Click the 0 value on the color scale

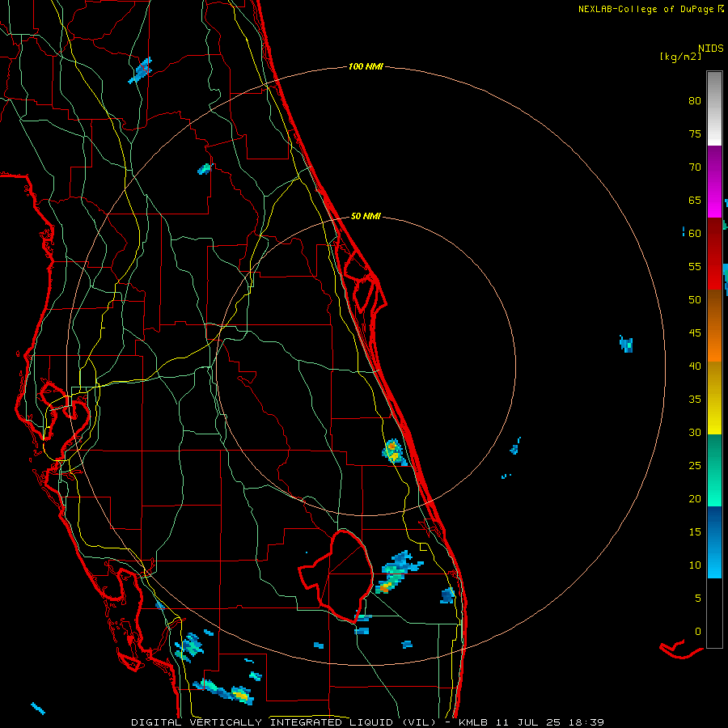pyautogui.click(x=698, y=632)
